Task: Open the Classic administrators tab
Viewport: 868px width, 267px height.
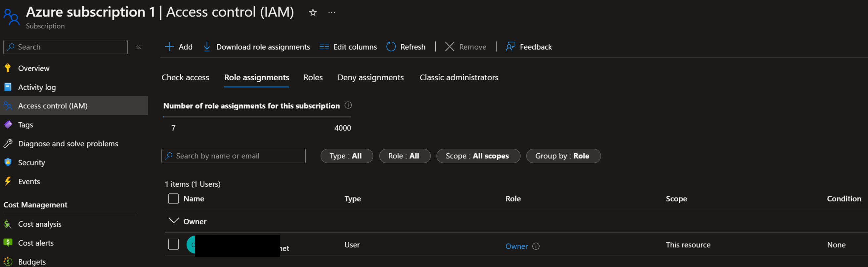Action: pyautogui.click(x=459, y=77)
